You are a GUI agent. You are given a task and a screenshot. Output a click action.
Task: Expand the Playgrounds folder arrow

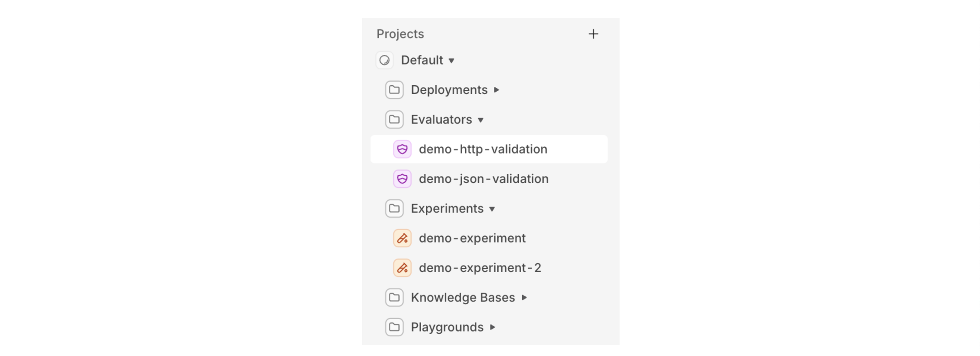(x=493, y=327)
